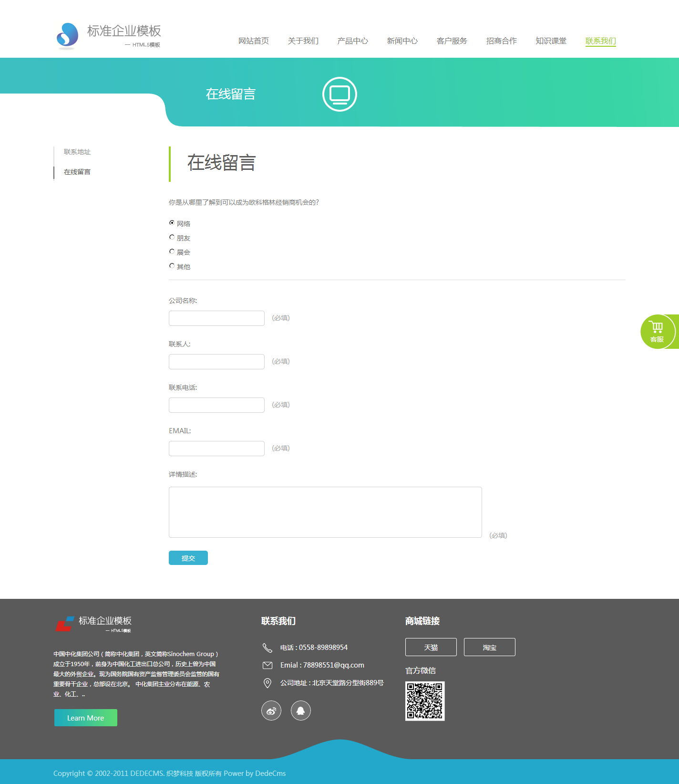Click the phone icon beside the telephone number

(x=267, y=648)
